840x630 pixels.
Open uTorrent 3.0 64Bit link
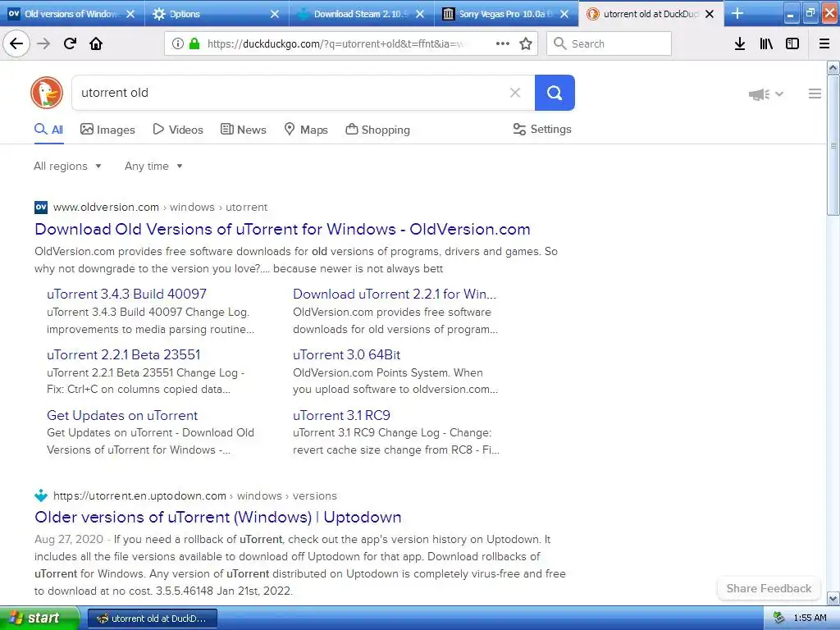347,354
